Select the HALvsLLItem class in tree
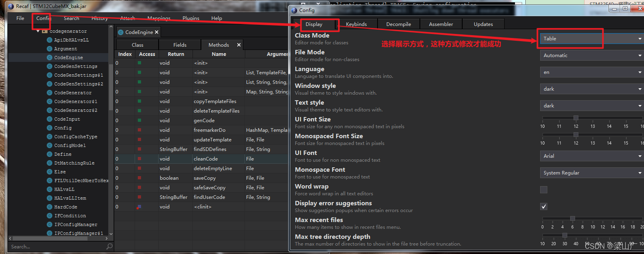Viewport: 644px width, 254px height. [70, 198]
